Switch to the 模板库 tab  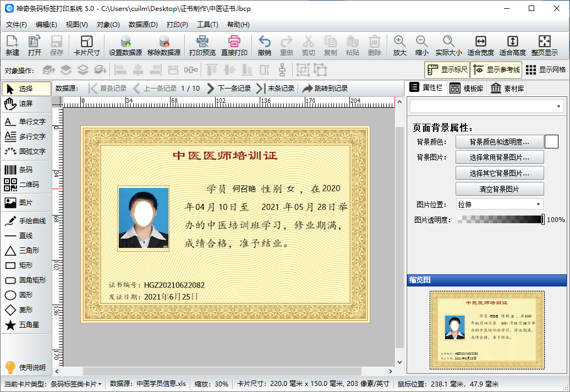tap(468, 88)
